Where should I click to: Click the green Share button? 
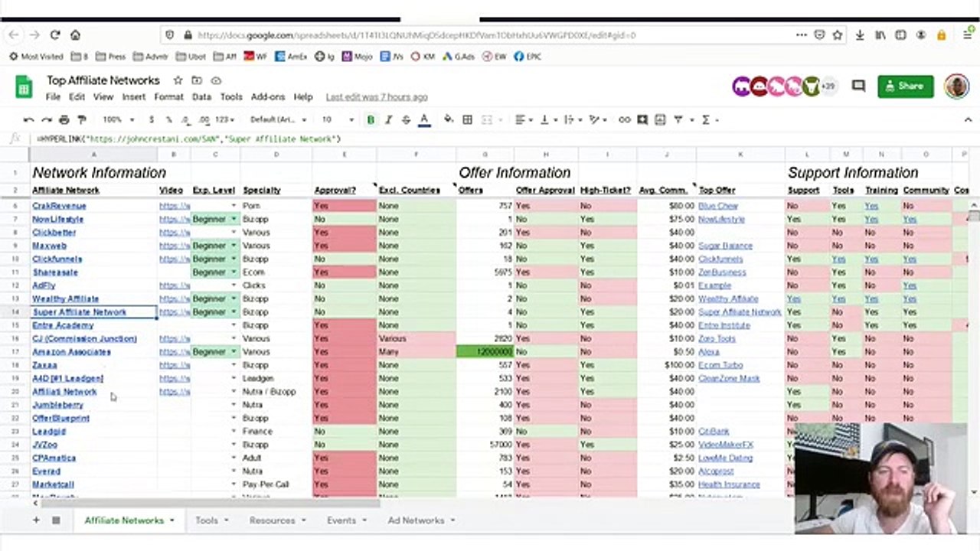(905, 86)
